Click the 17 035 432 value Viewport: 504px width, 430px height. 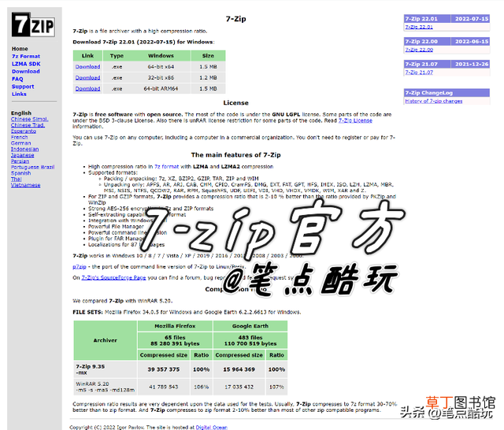pos(239,387)
